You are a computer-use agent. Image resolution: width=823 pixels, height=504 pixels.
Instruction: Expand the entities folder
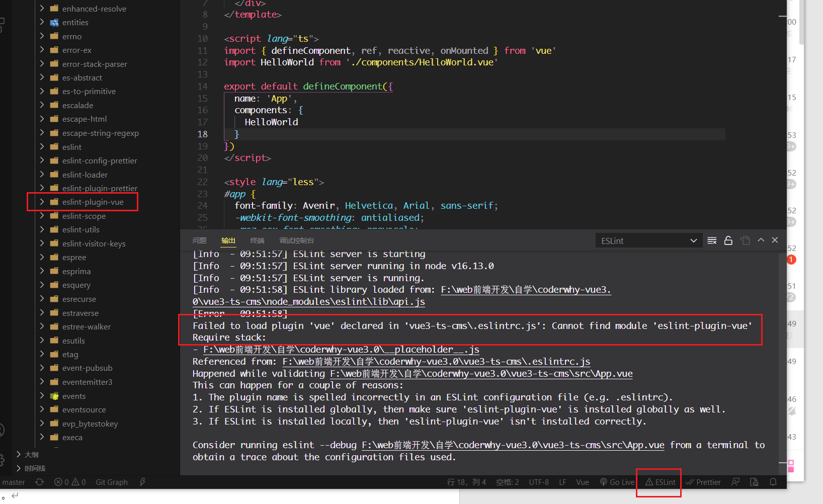click(x=42, y=22)
